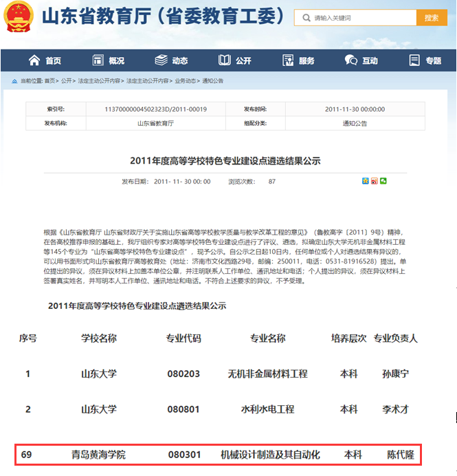457x476 pixels.
Task: Click the 山东省教育厅 site title text
Action: [x=102, y=17]
